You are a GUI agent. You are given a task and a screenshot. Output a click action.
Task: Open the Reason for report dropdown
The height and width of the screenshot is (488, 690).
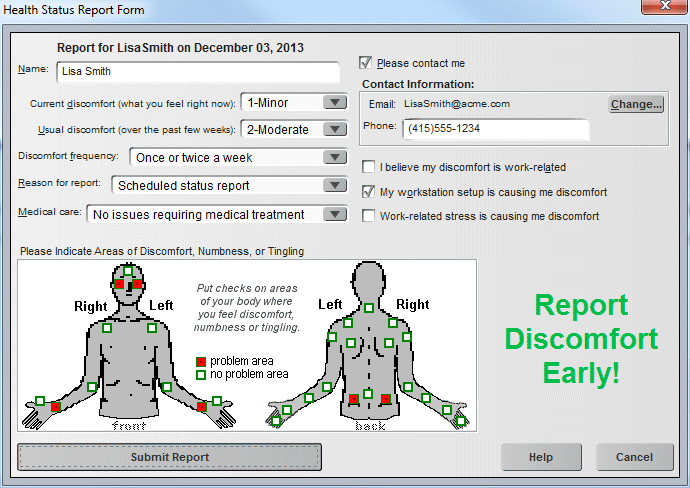[x=335, y=185]
